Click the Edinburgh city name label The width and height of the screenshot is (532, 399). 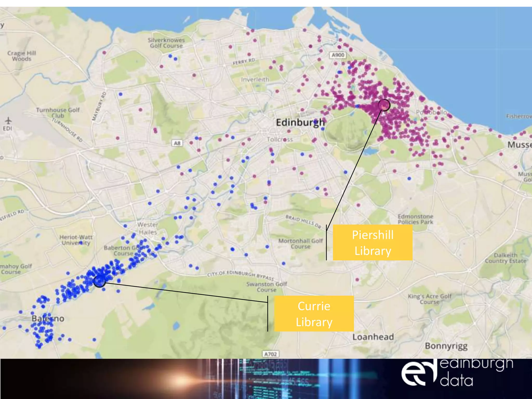[300, 122]
